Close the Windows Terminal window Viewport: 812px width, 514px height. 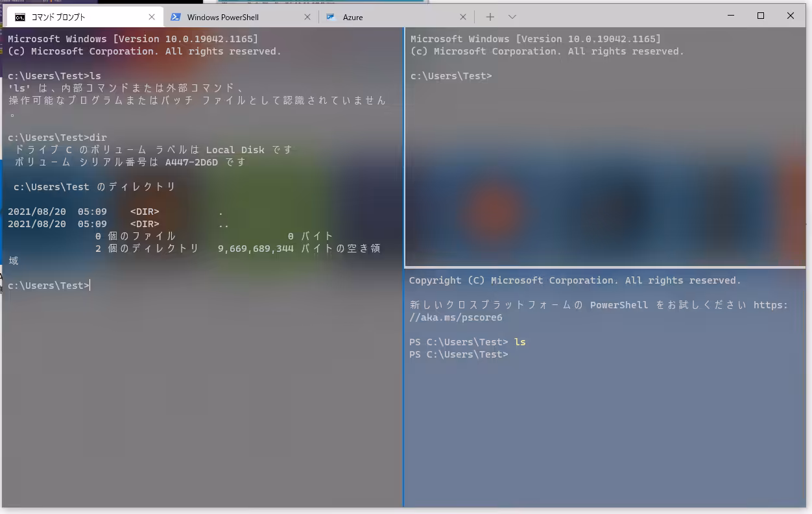click(x=791, y=16)
